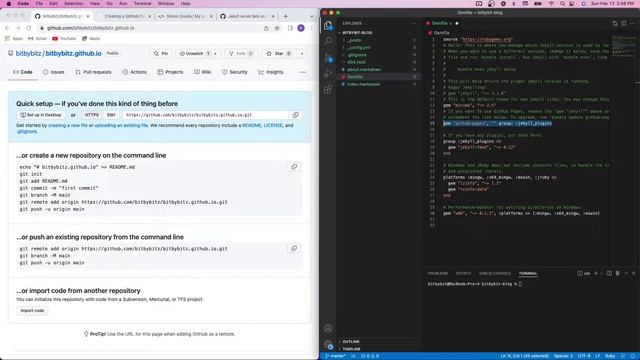
Task: Open about.markdown in Explorer
Action: pos(364,70)
